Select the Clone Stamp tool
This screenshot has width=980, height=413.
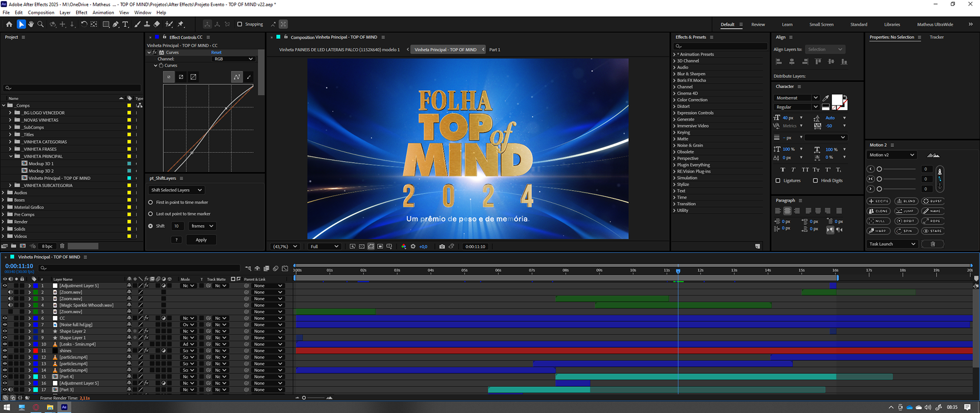147,24
